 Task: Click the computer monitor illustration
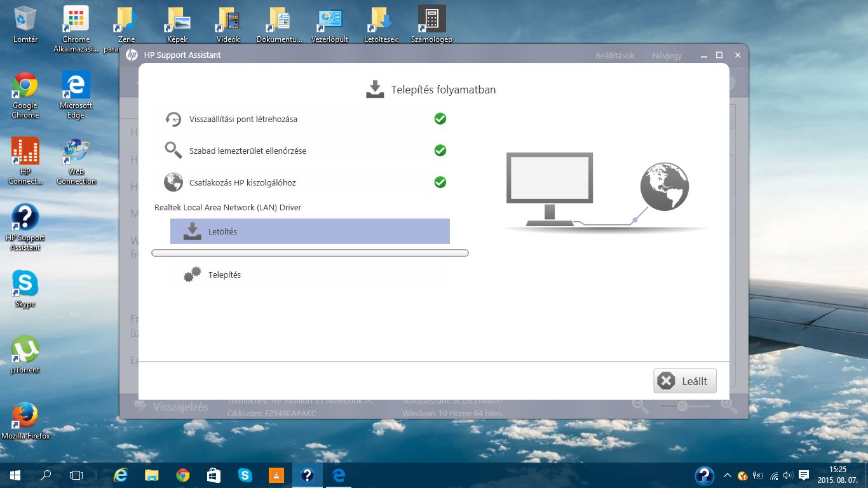point(550,189)
